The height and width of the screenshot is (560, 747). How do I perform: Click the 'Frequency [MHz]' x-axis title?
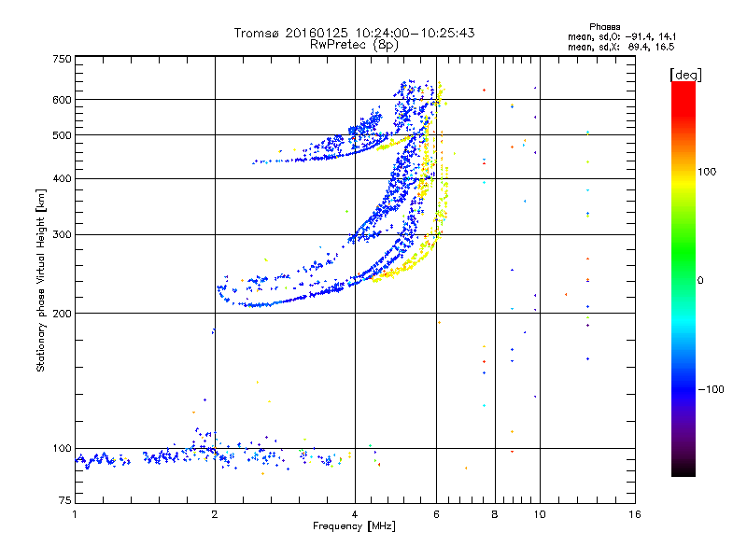pos(354,526)
